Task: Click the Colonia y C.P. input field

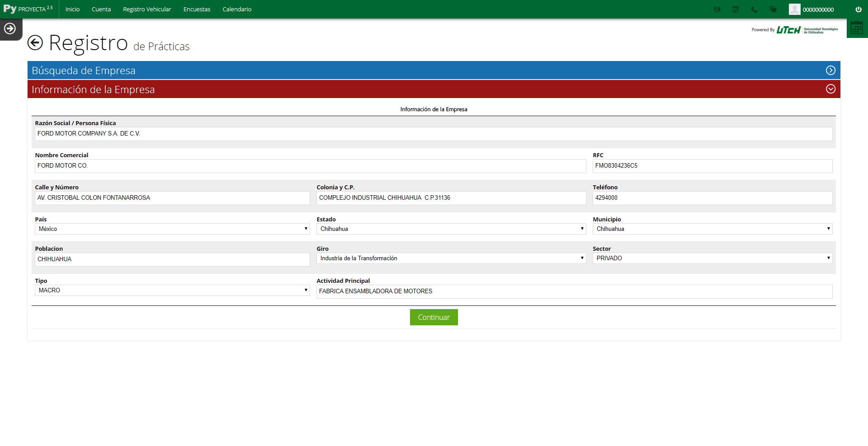Action: click(451, 198)
